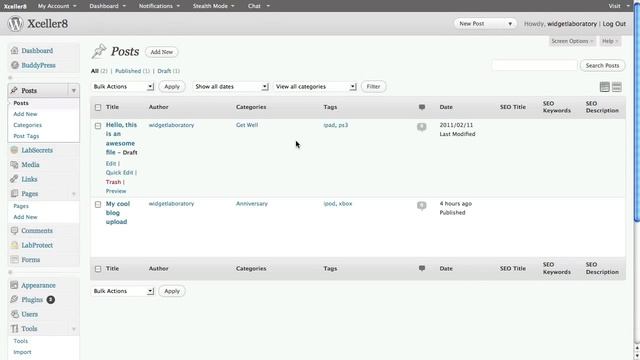Image resolution: width=640 pixels, height=360 pixels.
Task: Click the Appearance sidebar icon
Action: [14, 285]
